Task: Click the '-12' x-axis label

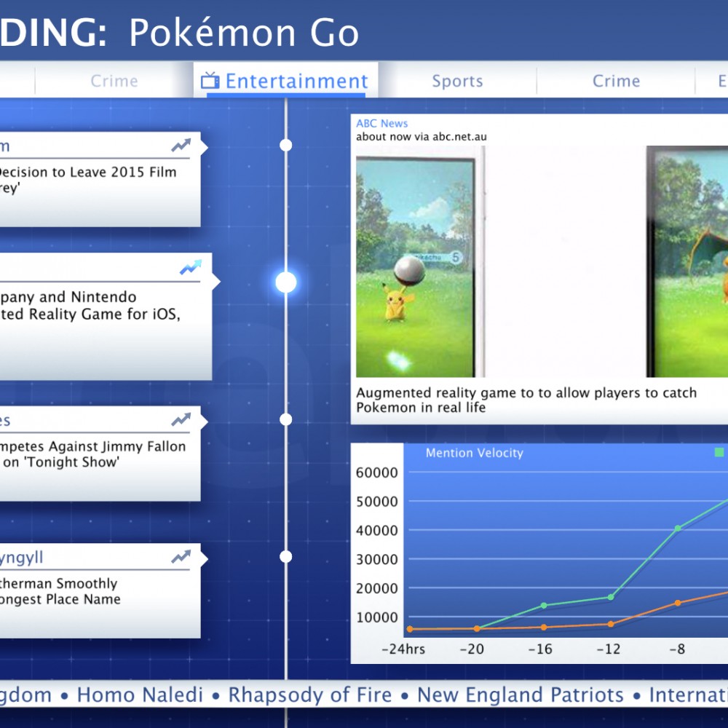Action: [608, 649]
